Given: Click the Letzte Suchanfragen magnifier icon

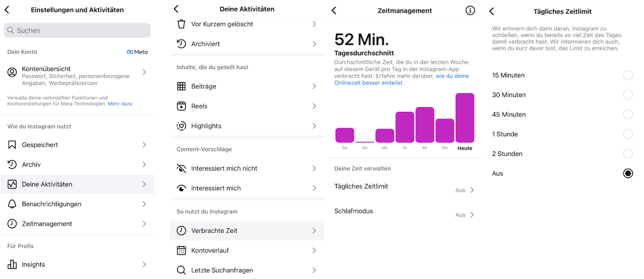Looking at the screenshot, I should (x=182, y=270).
